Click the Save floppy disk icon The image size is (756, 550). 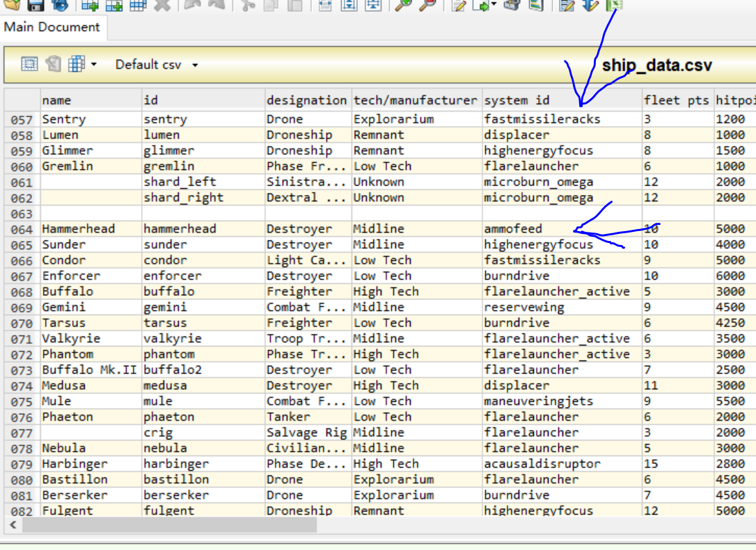click(36, 5)
